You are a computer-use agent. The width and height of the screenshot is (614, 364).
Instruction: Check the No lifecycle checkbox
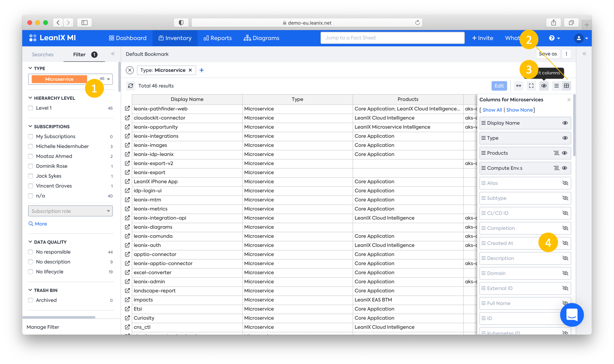[31, 272]
